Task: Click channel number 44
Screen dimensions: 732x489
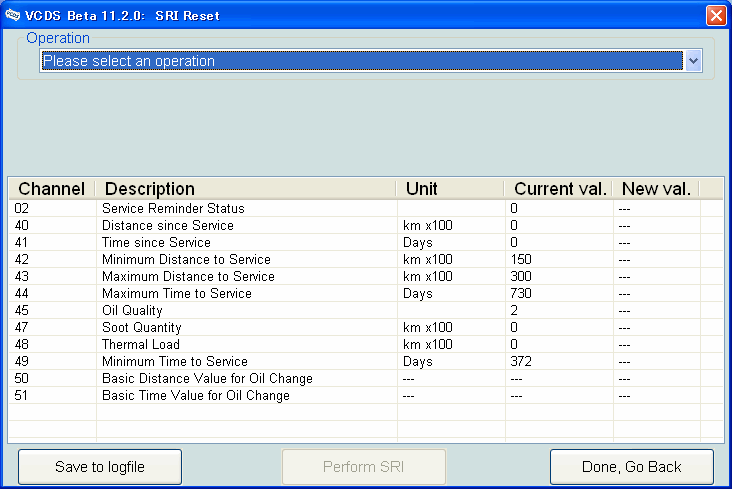Action: point(21,293)
